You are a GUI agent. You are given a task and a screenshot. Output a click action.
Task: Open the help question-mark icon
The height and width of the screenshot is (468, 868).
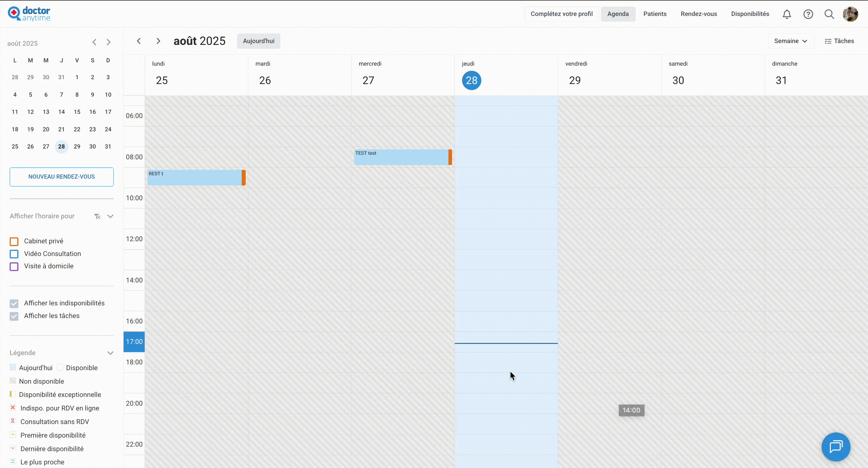coord(808,14)
